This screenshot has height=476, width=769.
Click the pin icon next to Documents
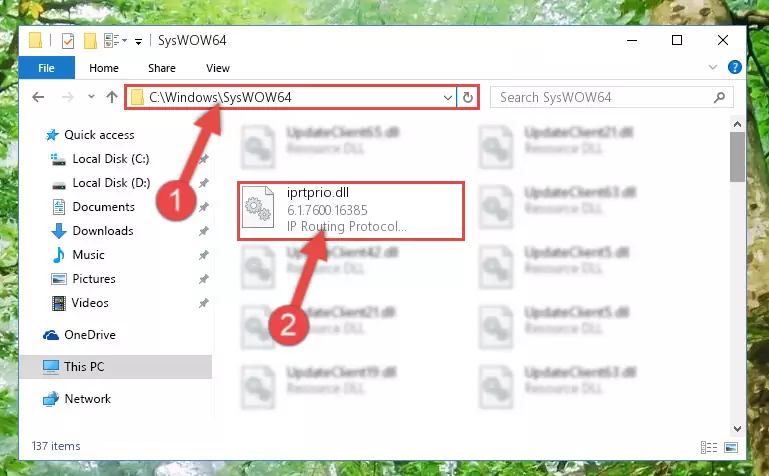click(204, 207)
